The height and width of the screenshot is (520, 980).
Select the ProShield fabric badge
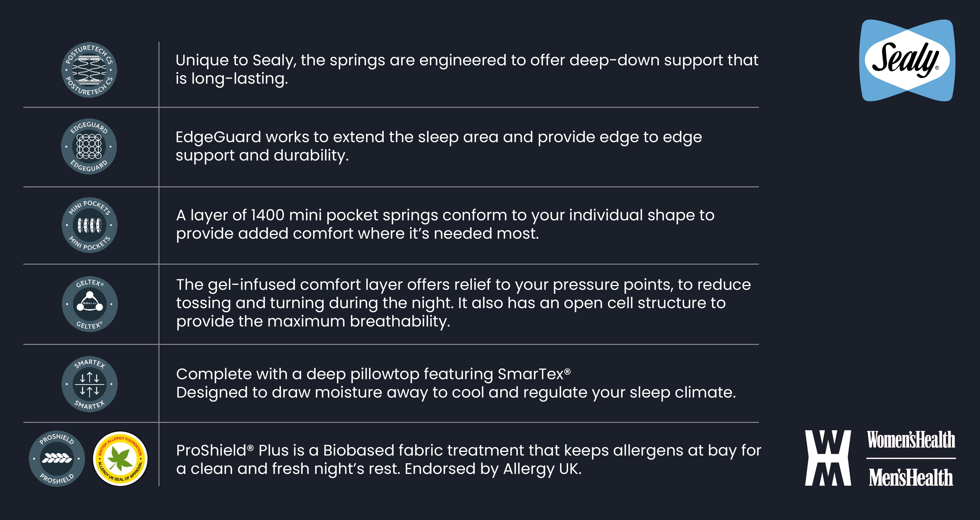pos(57,459)
